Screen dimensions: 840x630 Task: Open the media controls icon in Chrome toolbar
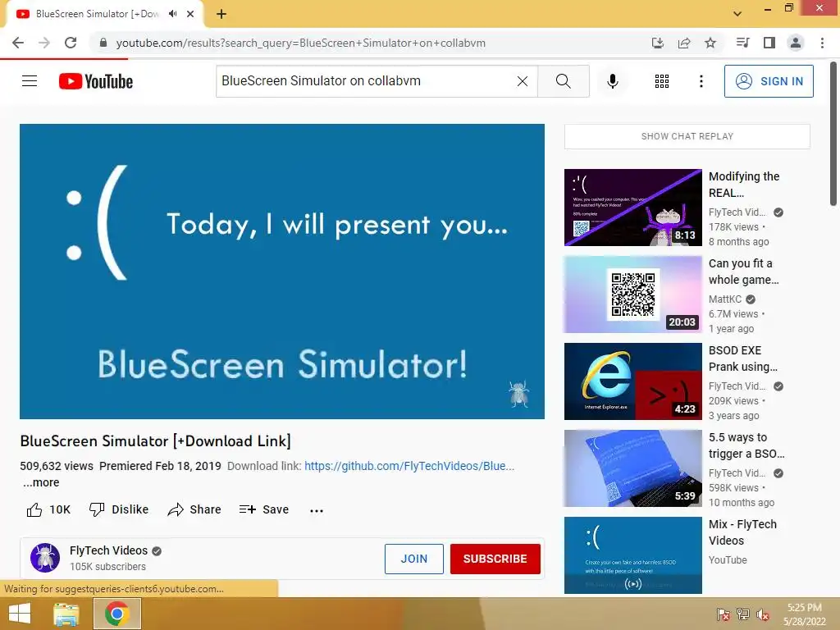coord(742,43)
